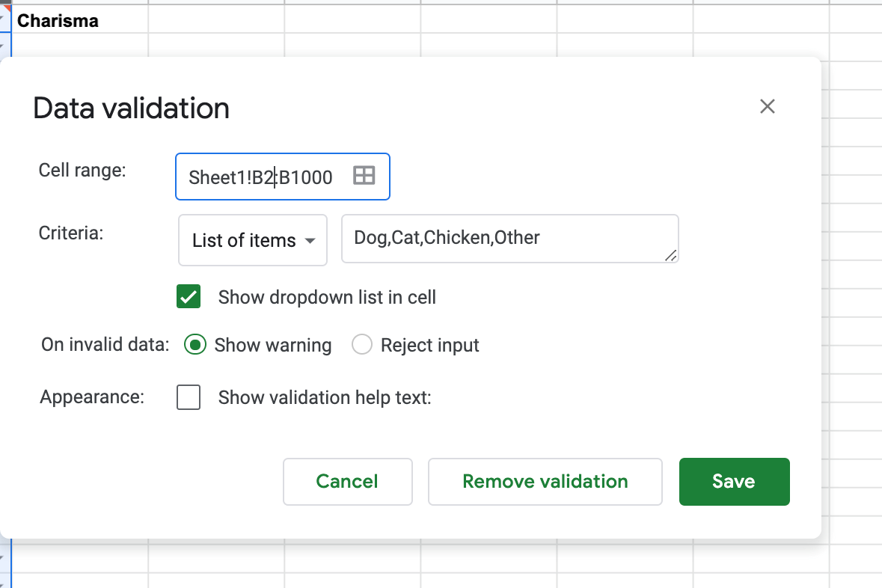The width and height of the screenshot is (882, 588).
Task: Click Remove validation
Action: [545, 482]
